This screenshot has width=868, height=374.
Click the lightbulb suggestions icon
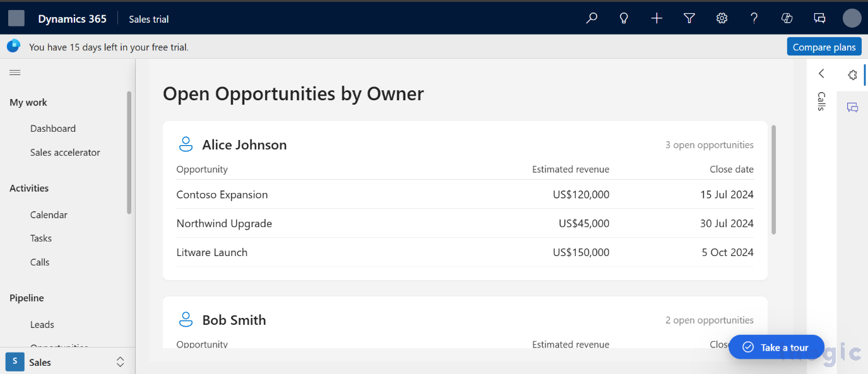point(624,18)
